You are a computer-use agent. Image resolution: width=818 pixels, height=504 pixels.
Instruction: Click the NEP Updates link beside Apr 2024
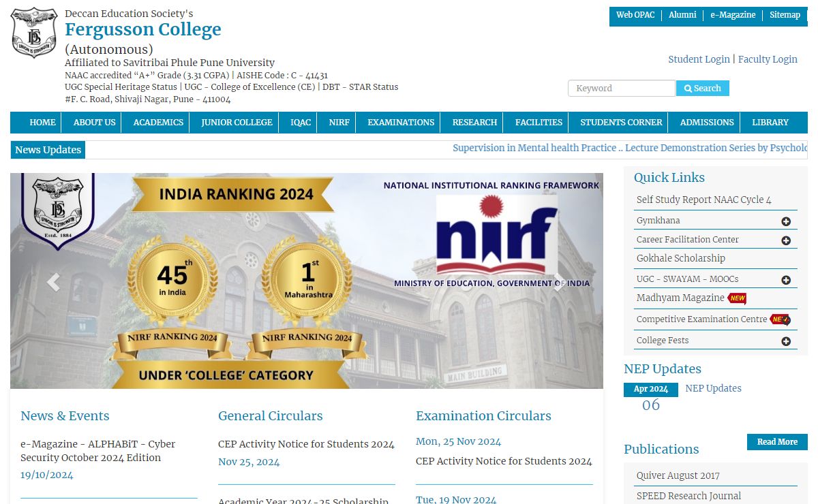click(x=713, y=388)
